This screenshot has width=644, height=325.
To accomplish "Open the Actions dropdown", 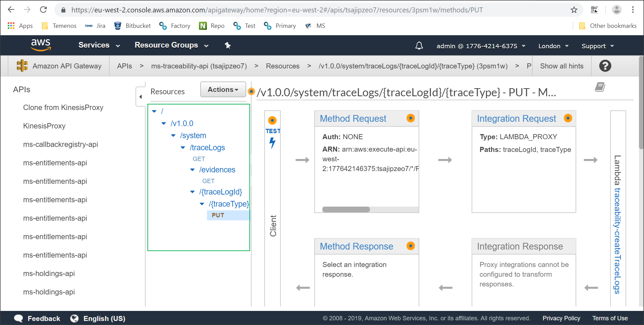I will pos(223,90).
